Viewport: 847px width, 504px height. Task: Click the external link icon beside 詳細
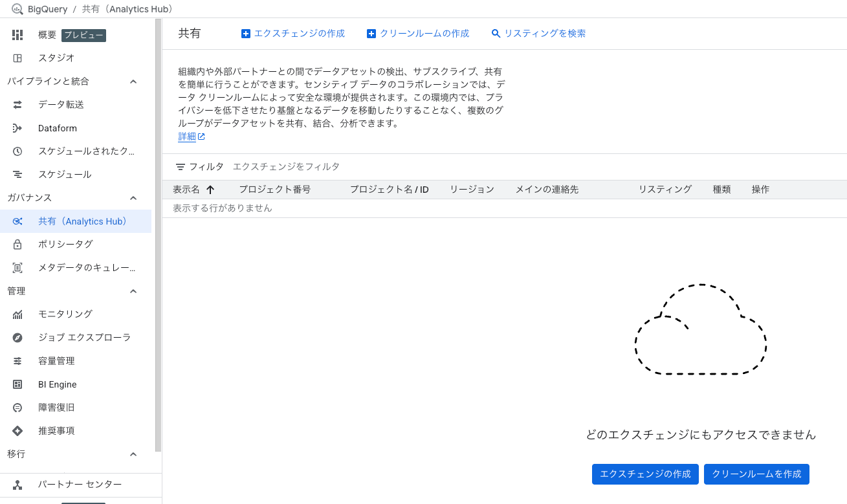point(201,137)
